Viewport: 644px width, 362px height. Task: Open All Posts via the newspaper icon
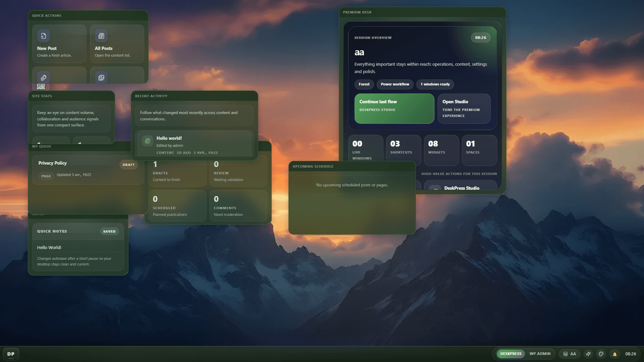[101, 36]
